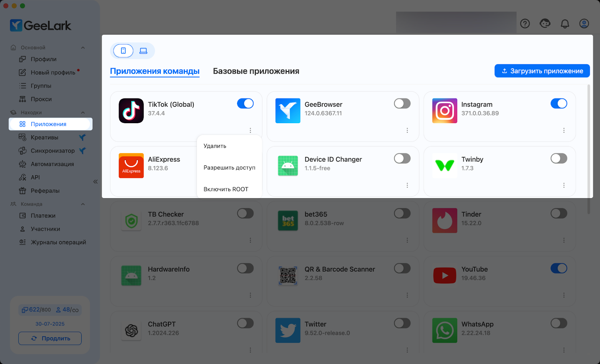This screenshot has height=364, width=600.
Task: Click the WhatsApp app icon
Action: click(445, 330)
